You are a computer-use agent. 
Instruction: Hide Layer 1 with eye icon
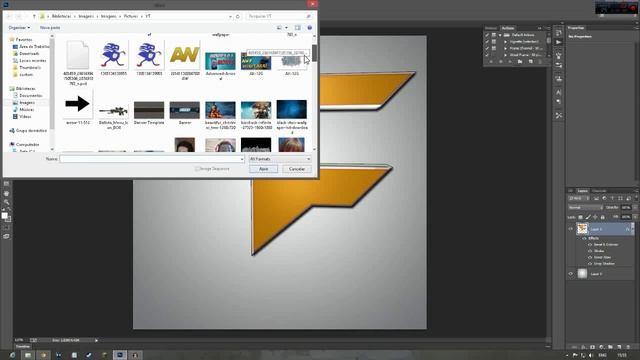pyautogui.click(x=571, y=229)
